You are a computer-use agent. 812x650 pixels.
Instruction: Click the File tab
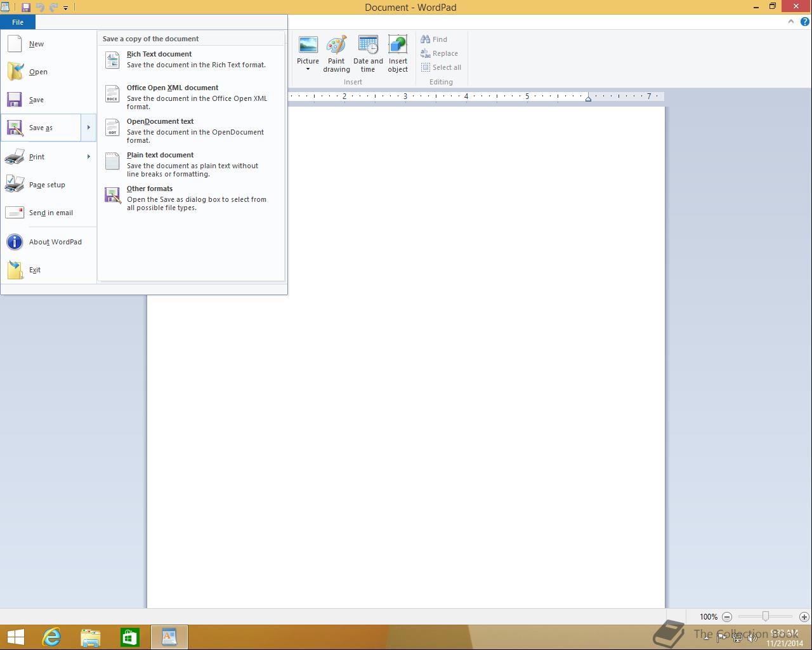click(18, 22)
